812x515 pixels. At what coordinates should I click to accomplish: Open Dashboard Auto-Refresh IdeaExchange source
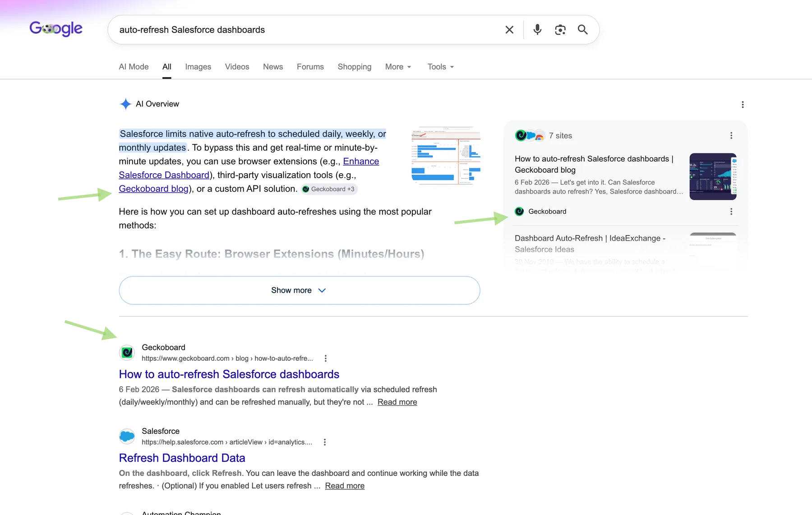click(590, 244)
